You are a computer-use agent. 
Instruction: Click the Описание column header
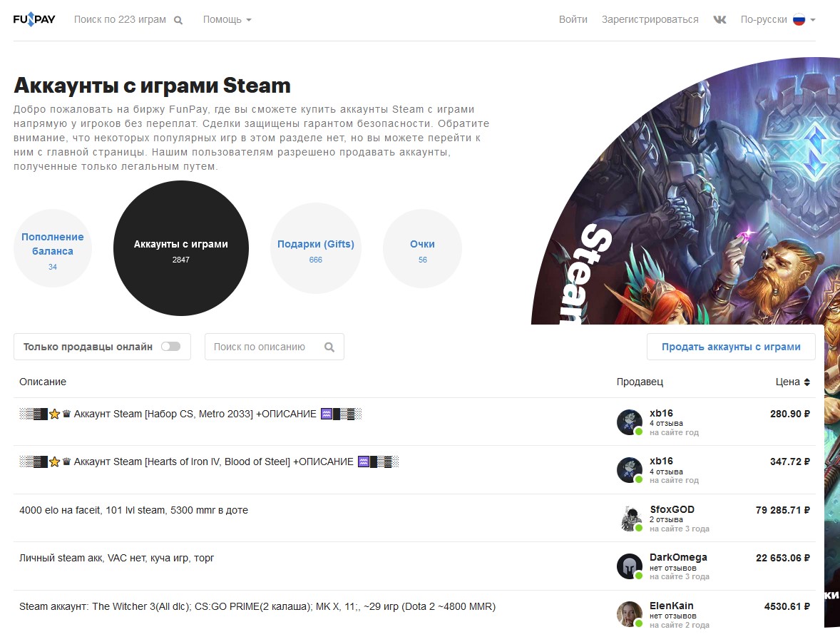point(43,382)
